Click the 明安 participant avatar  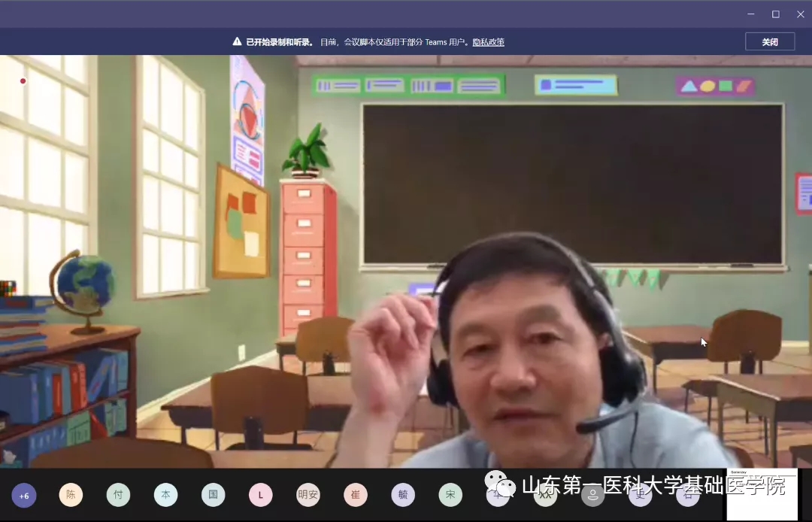coord(308,495)
